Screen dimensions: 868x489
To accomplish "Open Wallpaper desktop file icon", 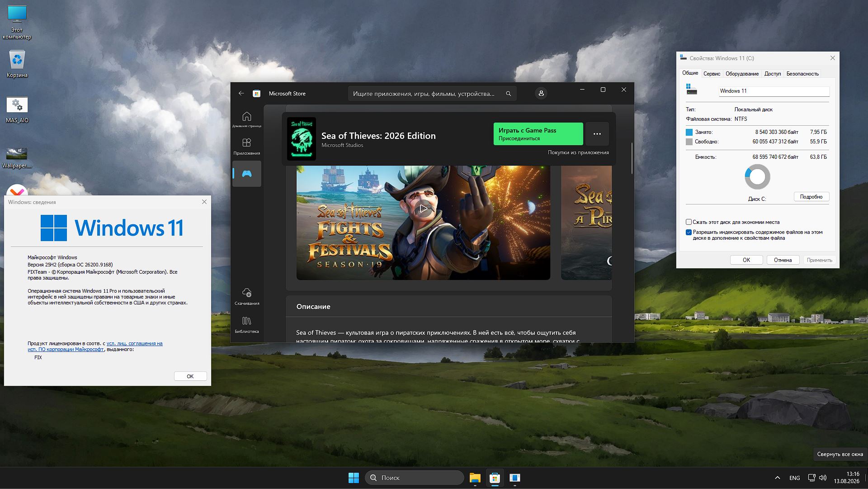I will [x=17, y=157].
